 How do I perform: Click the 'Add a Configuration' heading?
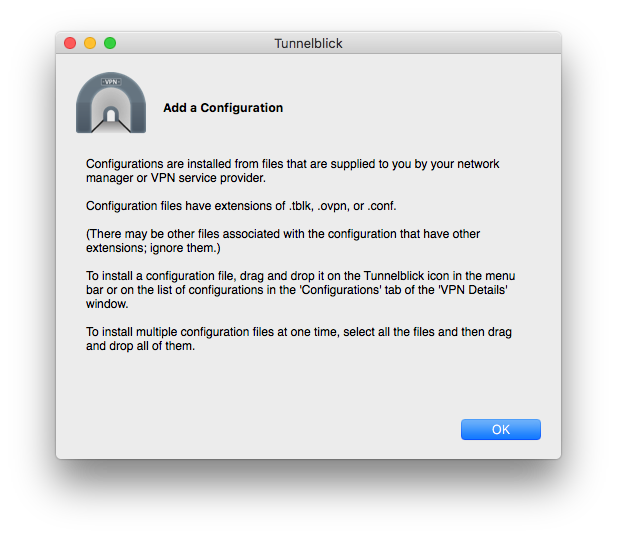click(x=223, y=108)
